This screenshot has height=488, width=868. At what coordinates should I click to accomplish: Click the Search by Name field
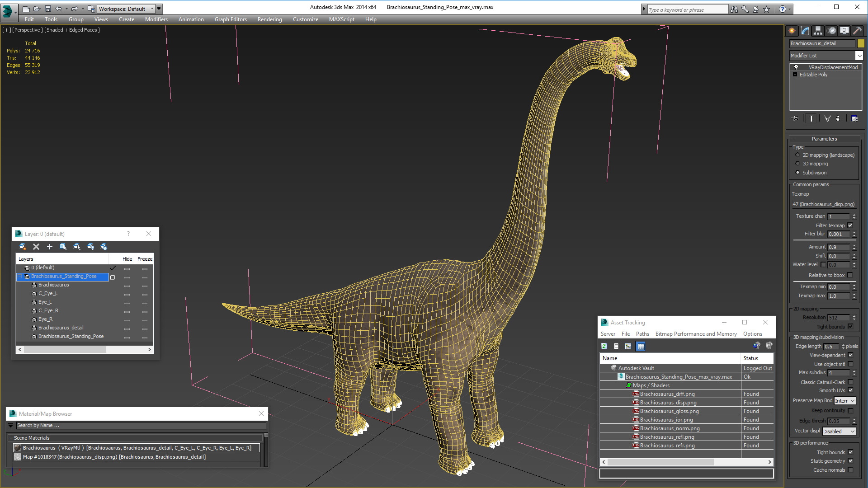[141, 426]
